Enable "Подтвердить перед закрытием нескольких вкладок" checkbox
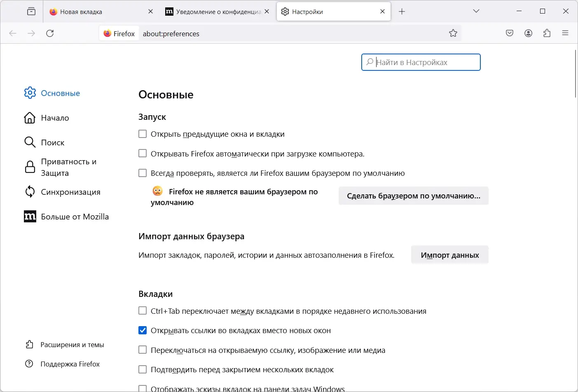This screenshot has height=392, width=578. tap(143, 369)
